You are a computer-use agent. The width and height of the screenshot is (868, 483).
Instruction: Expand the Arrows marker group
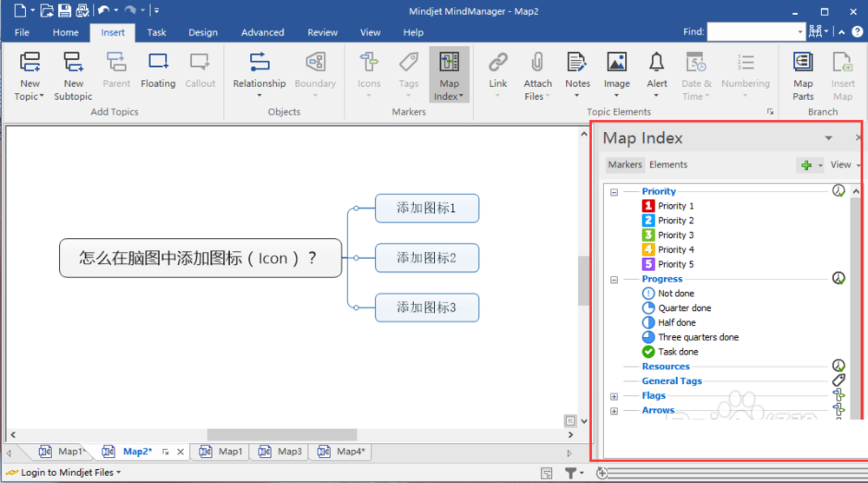tap(614, 411)
